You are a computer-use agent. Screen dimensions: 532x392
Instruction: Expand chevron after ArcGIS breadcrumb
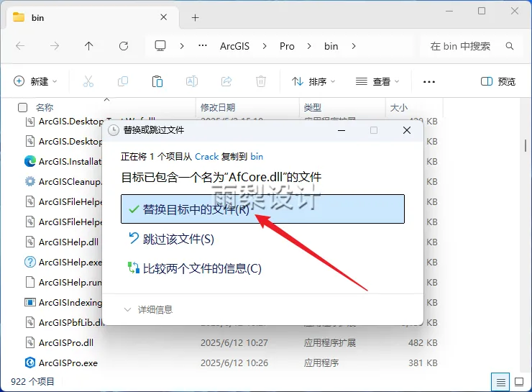coord(265,46)
